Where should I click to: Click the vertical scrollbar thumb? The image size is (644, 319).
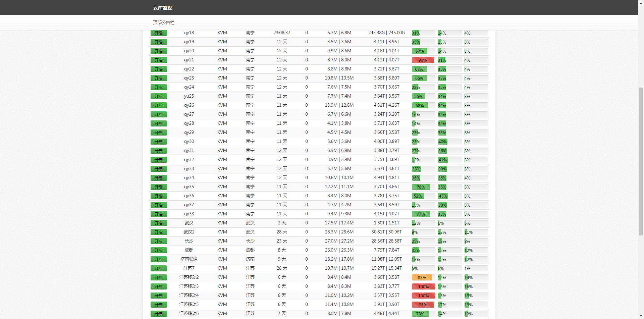(x=641, y=161)
